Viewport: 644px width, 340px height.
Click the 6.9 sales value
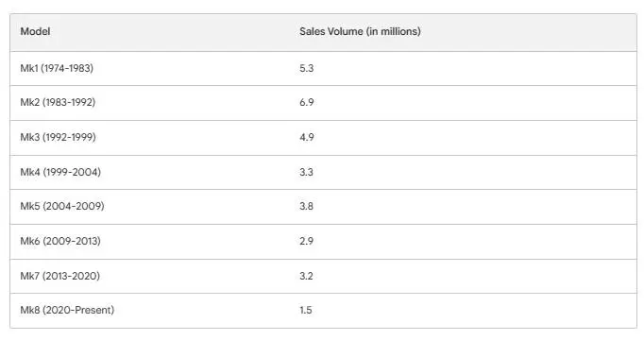[306, 103]
